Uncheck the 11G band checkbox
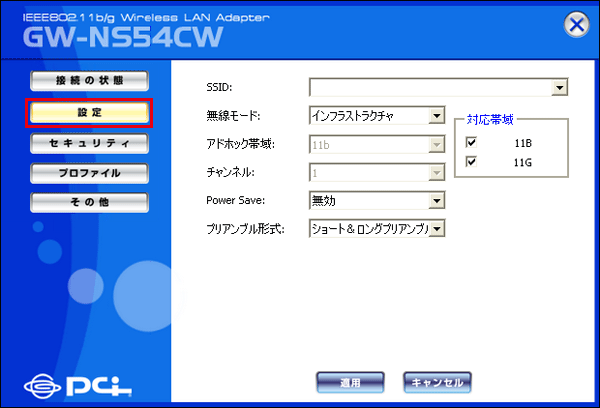 click(471, 162)
